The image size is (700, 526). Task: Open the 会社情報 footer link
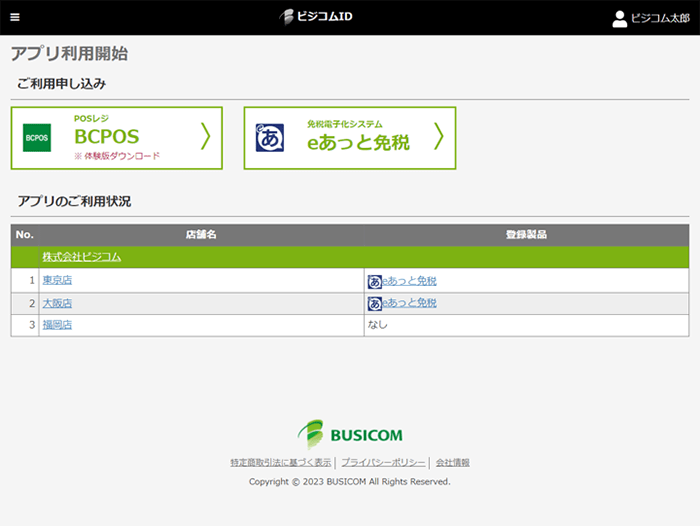(x=452, y=463)
